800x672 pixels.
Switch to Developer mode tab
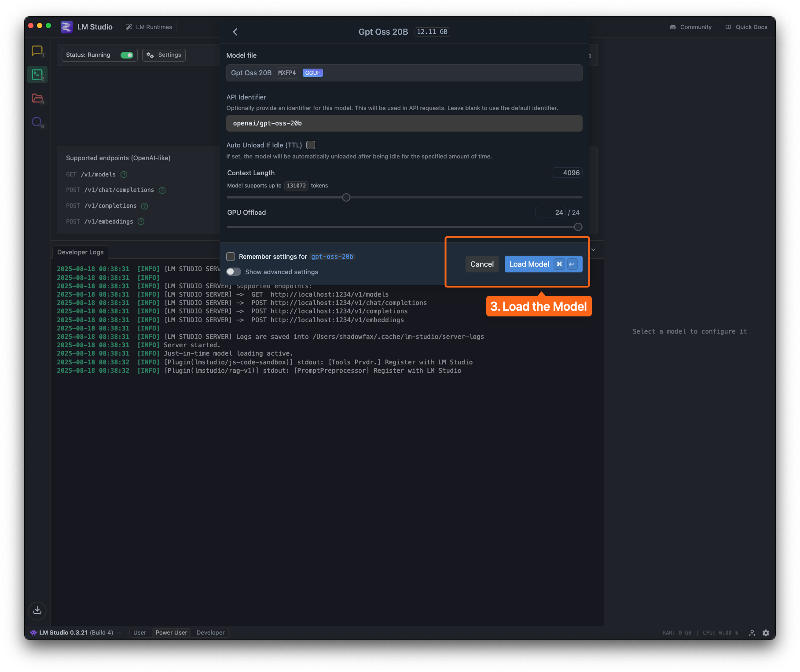coord(210,633)
